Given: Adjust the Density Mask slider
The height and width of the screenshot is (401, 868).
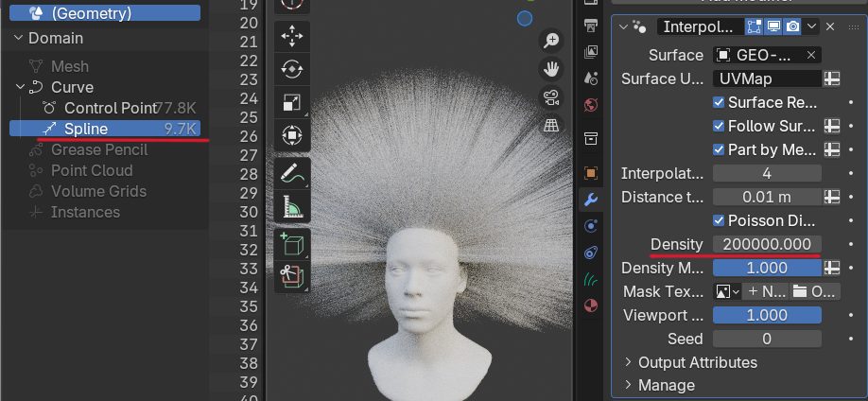Looking at the screenshot, I should tap(767, 268).
